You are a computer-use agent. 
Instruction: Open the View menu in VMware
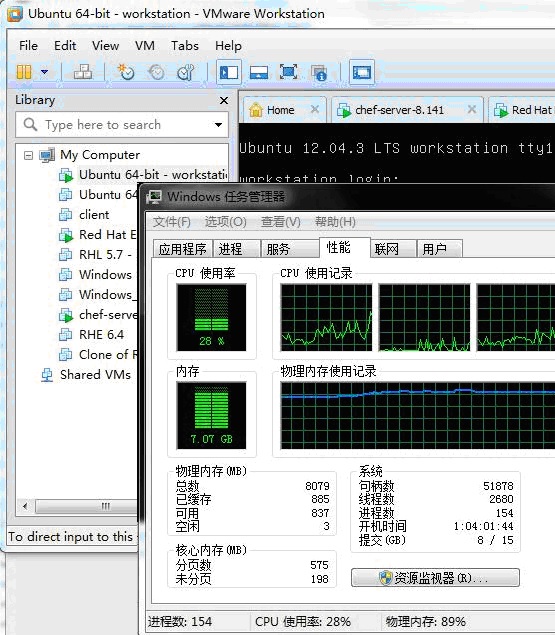point(105,46)
